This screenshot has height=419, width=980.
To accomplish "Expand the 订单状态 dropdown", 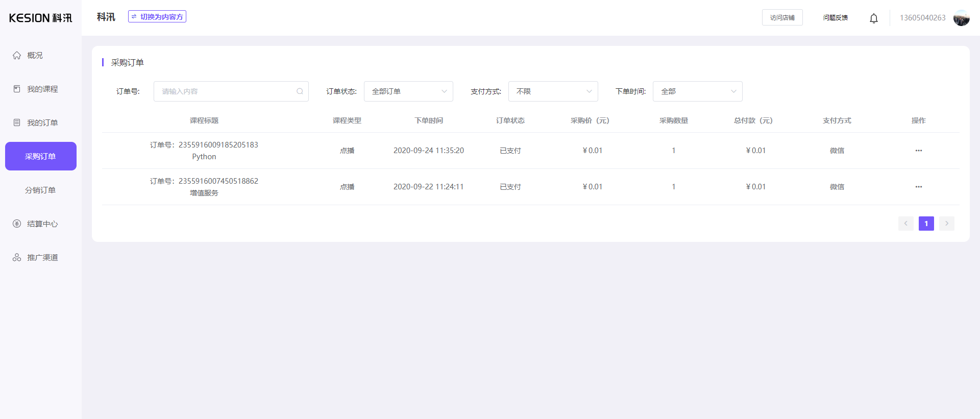I will [x=408, y=91].
